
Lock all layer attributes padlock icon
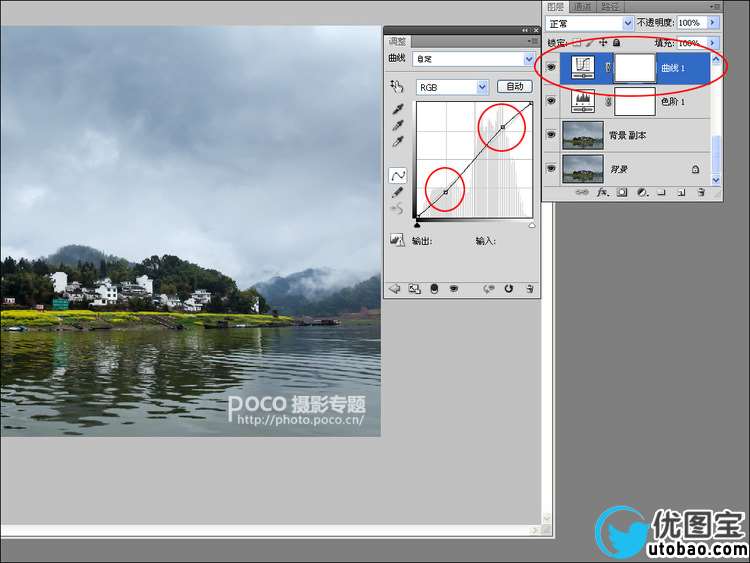pyautogui.click(x=617, y=43)
